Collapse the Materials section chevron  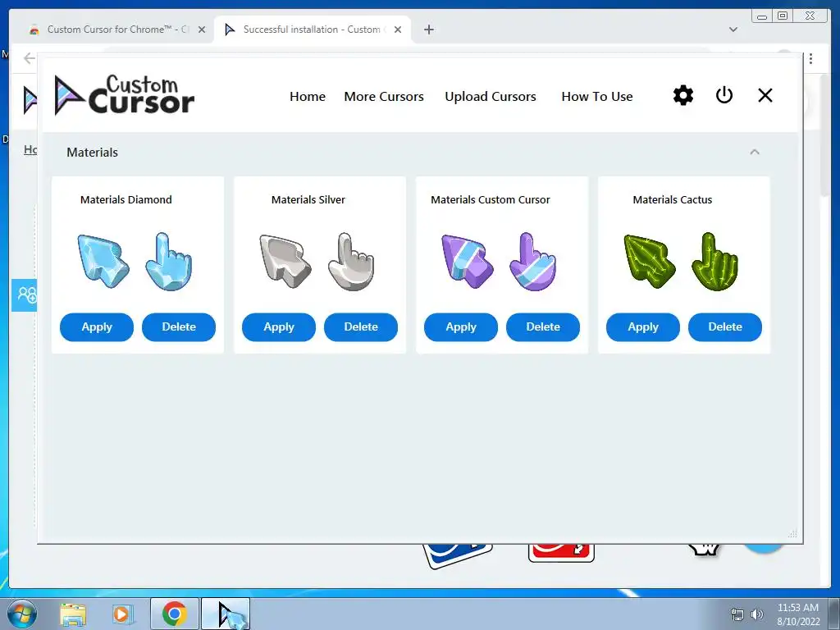[x=755, y=152]
